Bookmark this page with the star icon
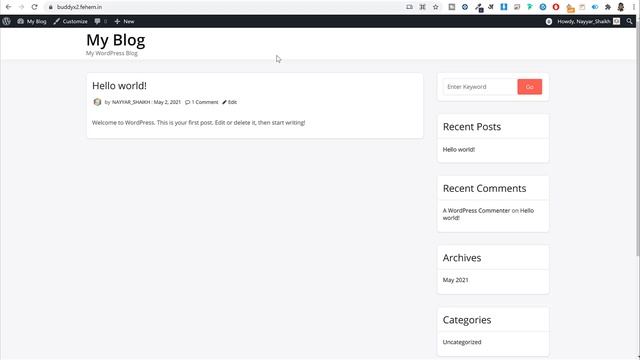The width and height of the screenshot is (640, 360). [x=436, y=7]
